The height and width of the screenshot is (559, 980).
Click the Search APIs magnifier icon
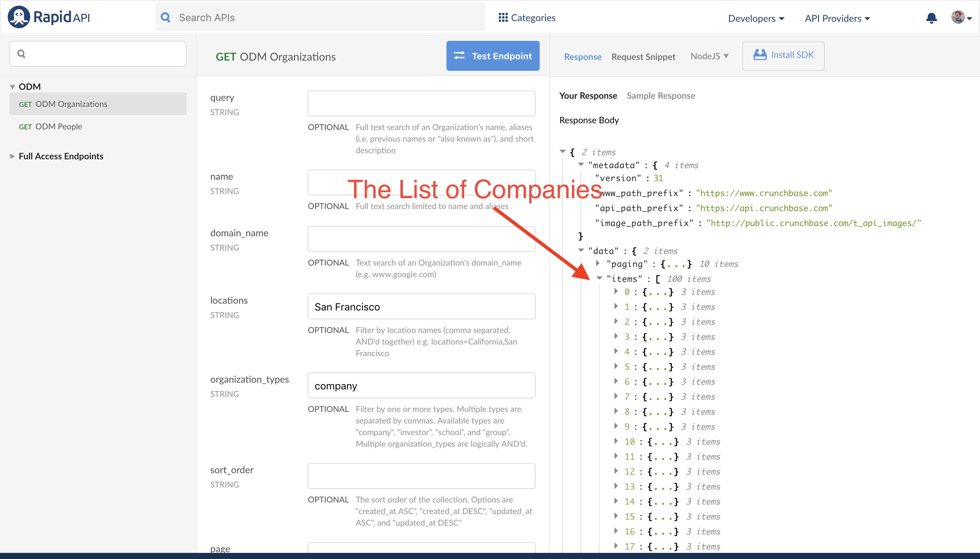click(165, 17)
